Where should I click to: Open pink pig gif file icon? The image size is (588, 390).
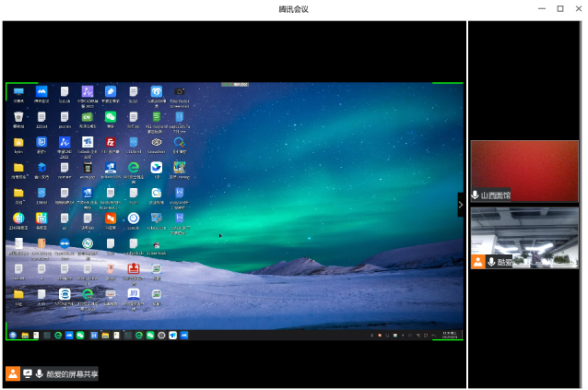point(111,269)
